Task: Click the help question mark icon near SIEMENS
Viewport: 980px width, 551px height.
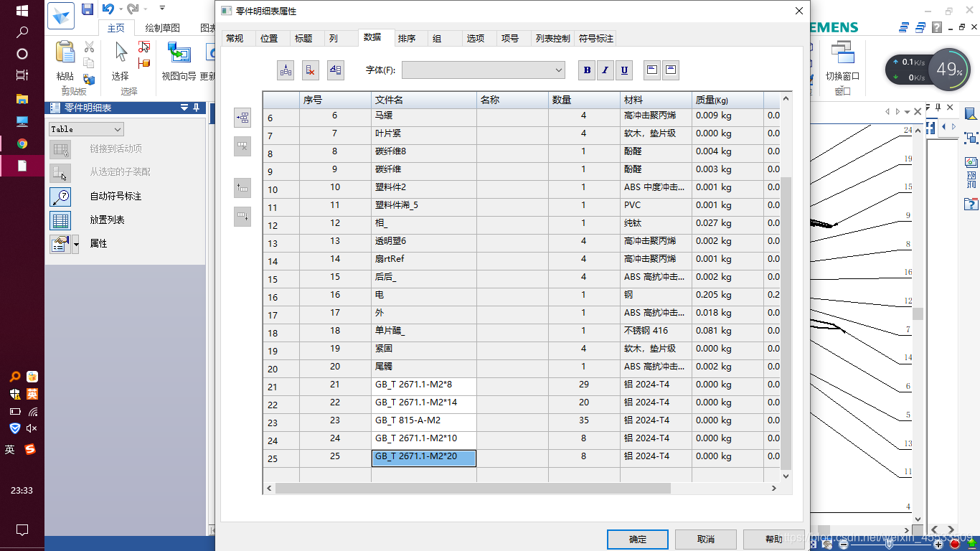Action: coord(937,27)
